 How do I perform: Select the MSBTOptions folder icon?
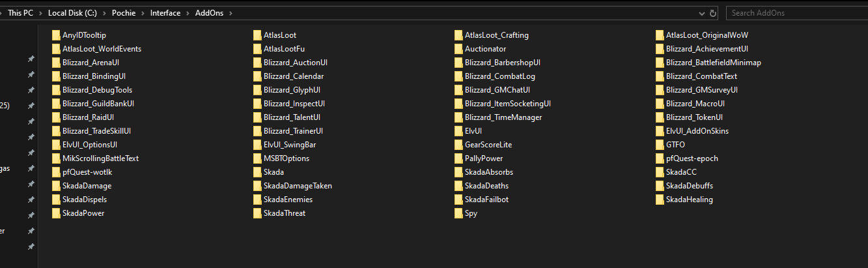(x=257, y=158)
